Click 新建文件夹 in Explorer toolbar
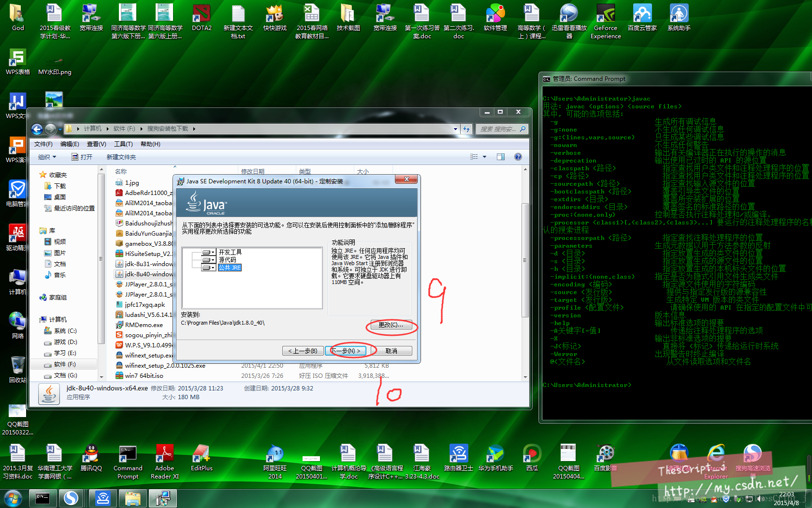The image size is (812, 508). (121, 157)
